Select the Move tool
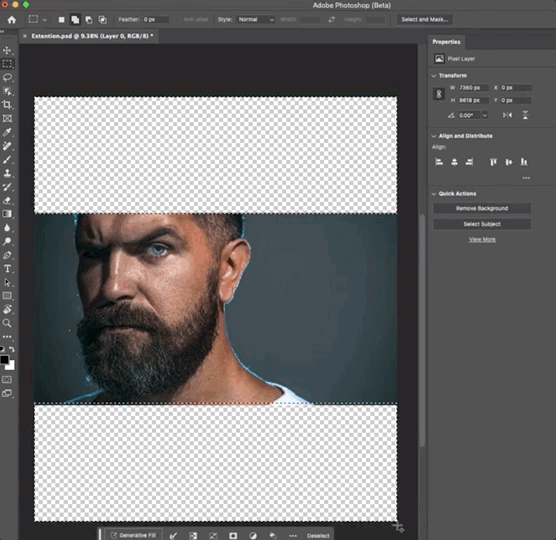The height and width of the screenshot is (540, 556). 7,50
